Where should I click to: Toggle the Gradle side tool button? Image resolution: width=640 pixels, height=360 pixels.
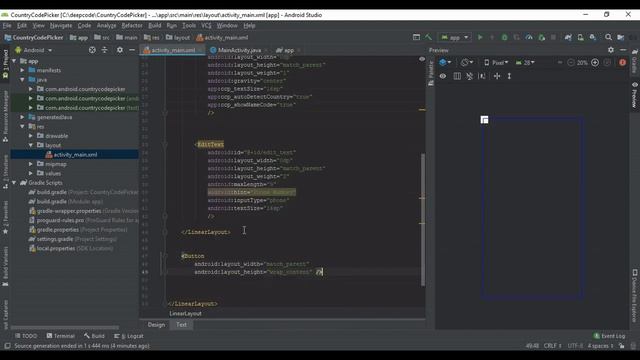(x=635, y=61)
